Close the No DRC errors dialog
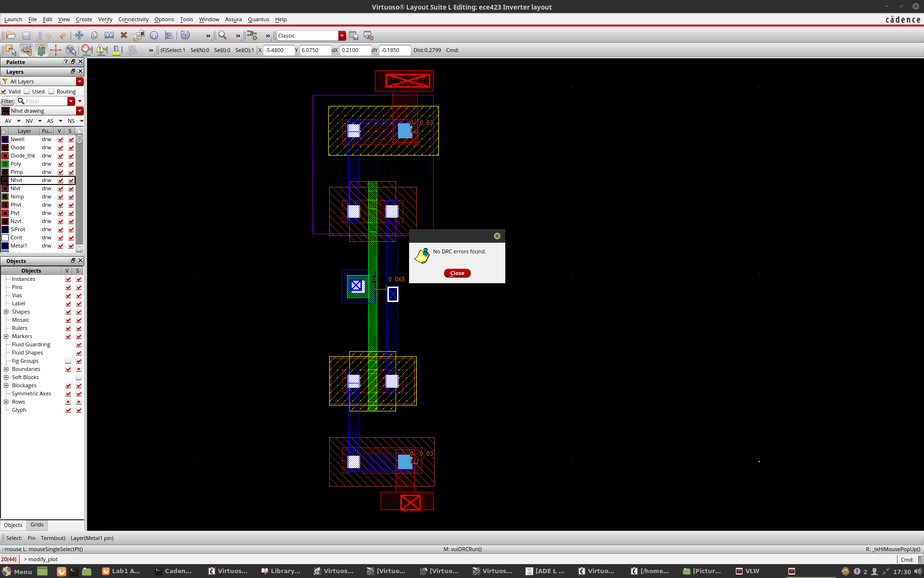Screen dimensions: 924x578 pyautogui.click(x=457, y=273)
